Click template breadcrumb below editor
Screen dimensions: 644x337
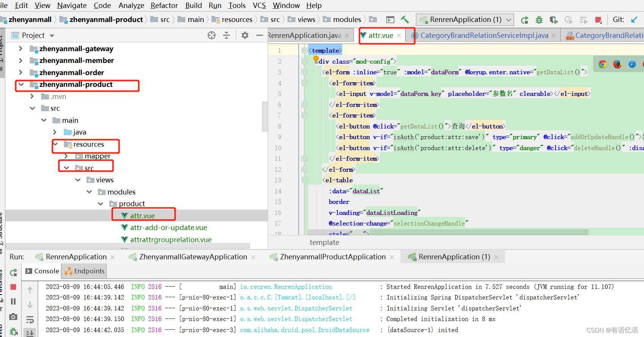pos(324,242)
